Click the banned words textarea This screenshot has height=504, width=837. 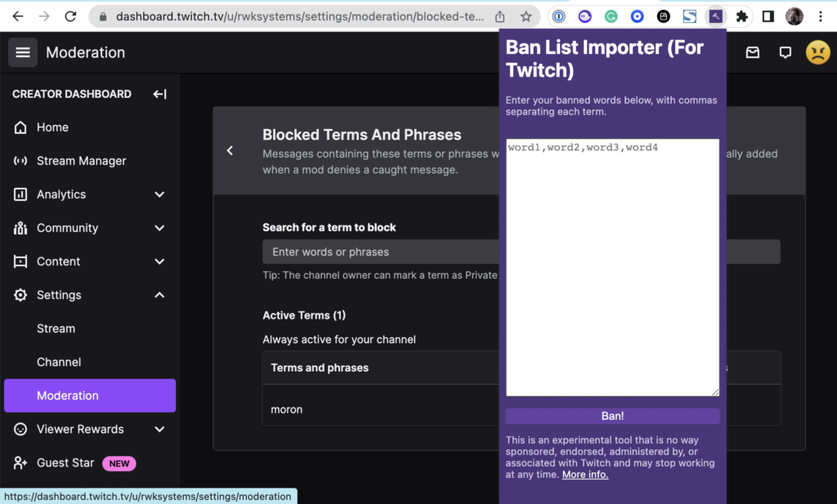point(612,267)
